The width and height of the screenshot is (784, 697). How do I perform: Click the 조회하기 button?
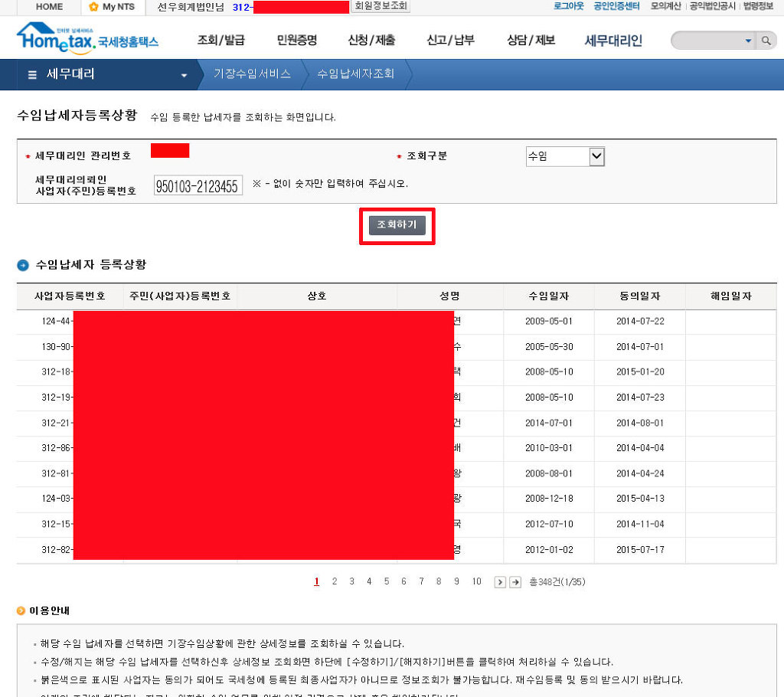[x=397, y=224]
